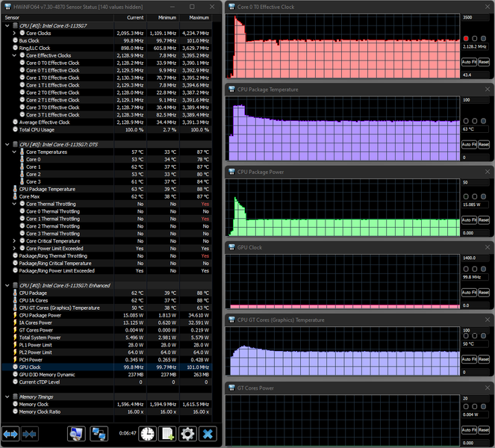Start logging with the add-file icon
This screenshot has height=448, width=495.
click(x=168, y=434)
